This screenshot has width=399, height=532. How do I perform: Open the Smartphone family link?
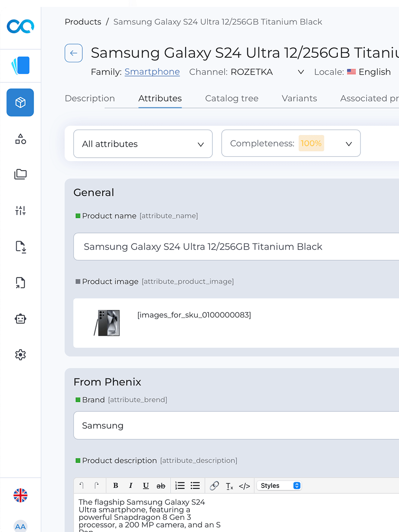pos(152,72)
